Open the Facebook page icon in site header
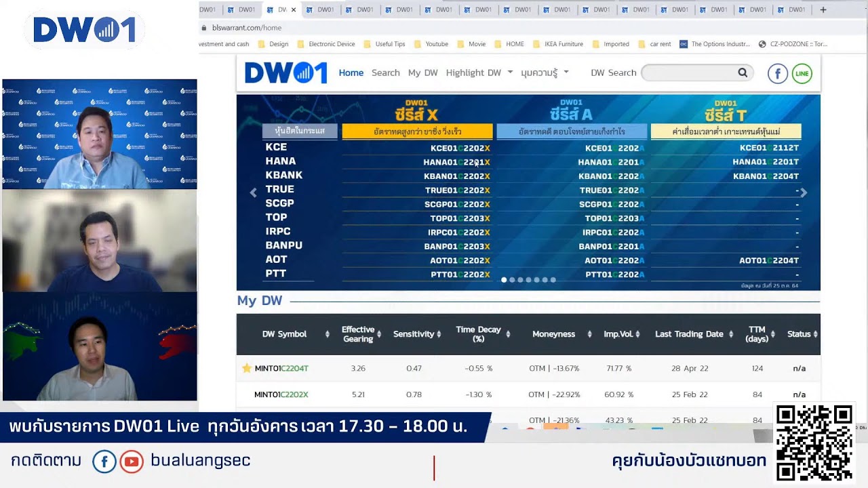 (x=778, y=73)
